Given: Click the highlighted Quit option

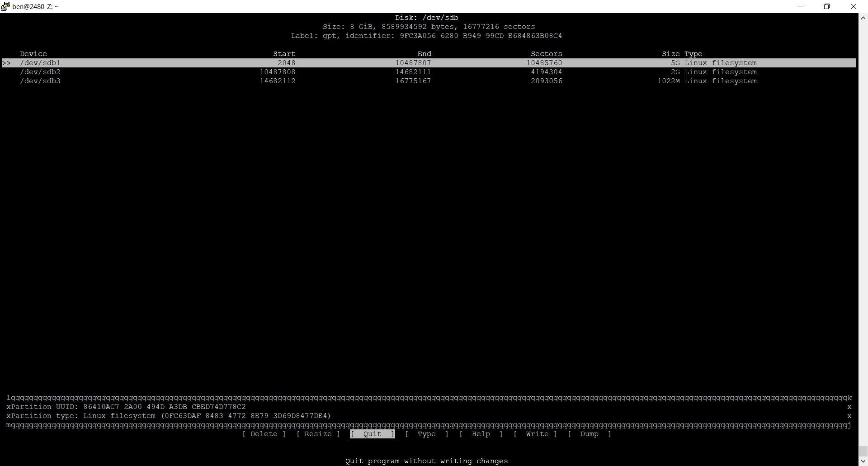Looking at the screenshot, I should pyautogui.click(x=372, y=434).
